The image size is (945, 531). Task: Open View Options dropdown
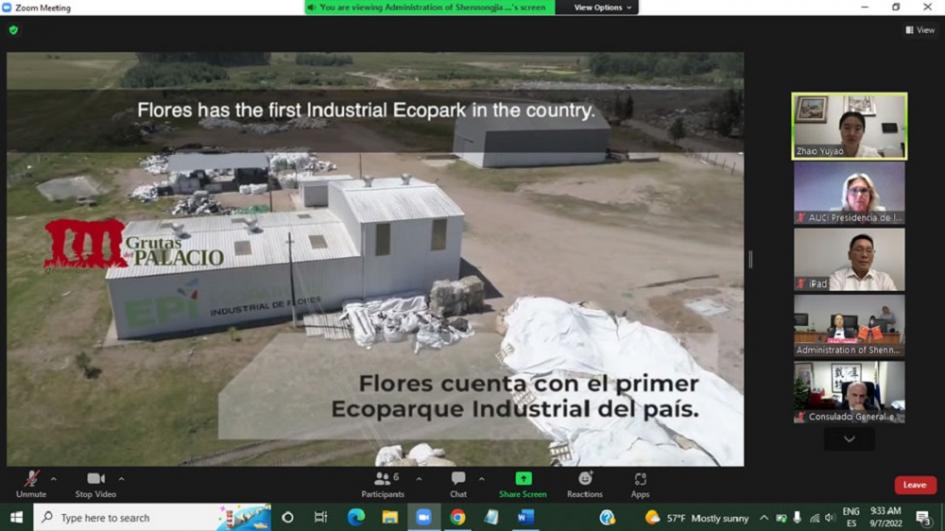tap(601, 7)
